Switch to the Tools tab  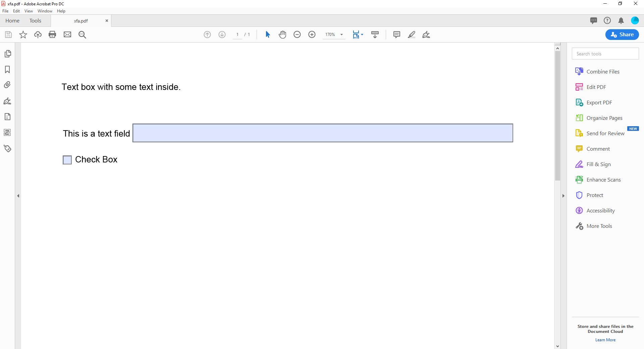tap(35, 21)
